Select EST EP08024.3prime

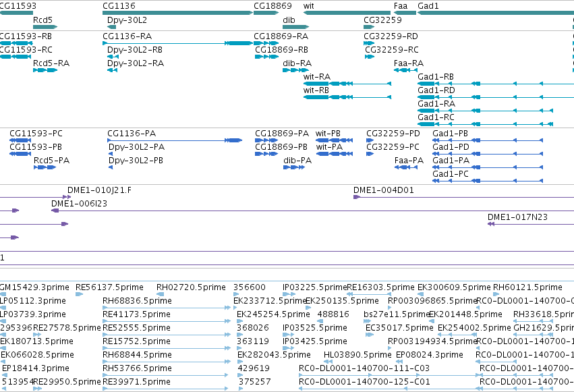point(430,354)
